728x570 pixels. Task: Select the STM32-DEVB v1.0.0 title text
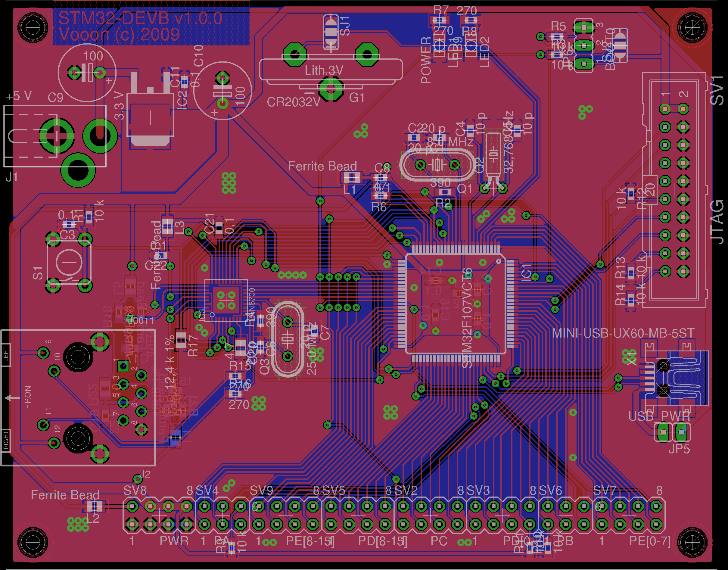140,18
